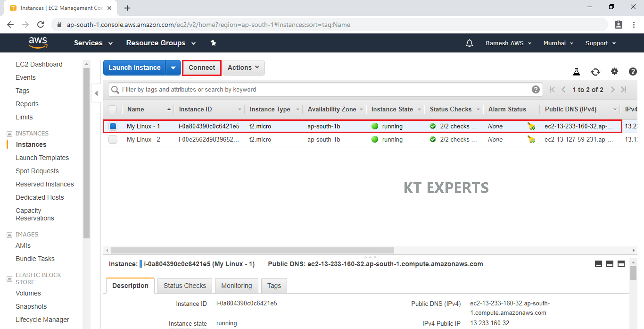Open the Launch Instance dropdown arrow
644x329 pixels.
click(x=173, y=67)
